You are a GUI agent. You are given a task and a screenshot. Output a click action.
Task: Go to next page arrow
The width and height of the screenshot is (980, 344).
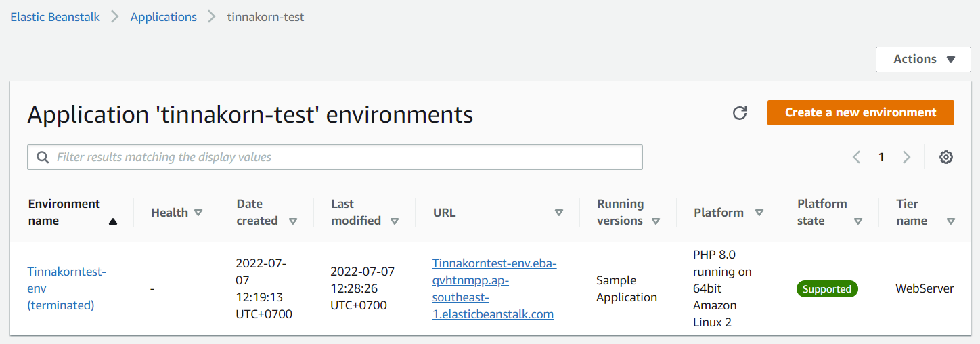tap(907, 157)
